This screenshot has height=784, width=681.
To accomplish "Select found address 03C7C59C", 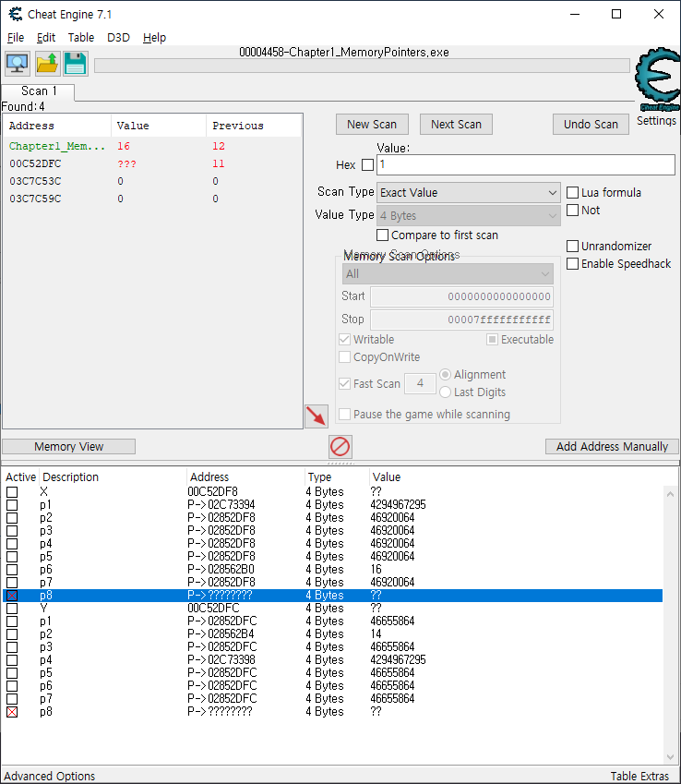I will (152, 199).
